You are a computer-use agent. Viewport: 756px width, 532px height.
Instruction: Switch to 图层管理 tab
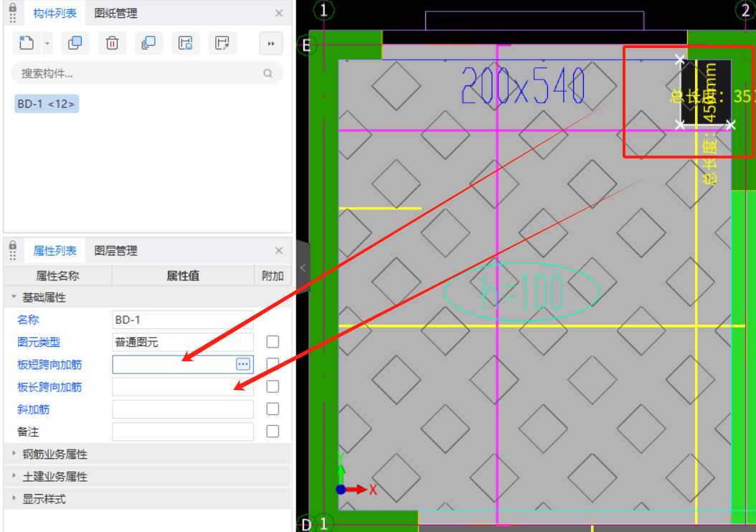(x=115, y=250)
